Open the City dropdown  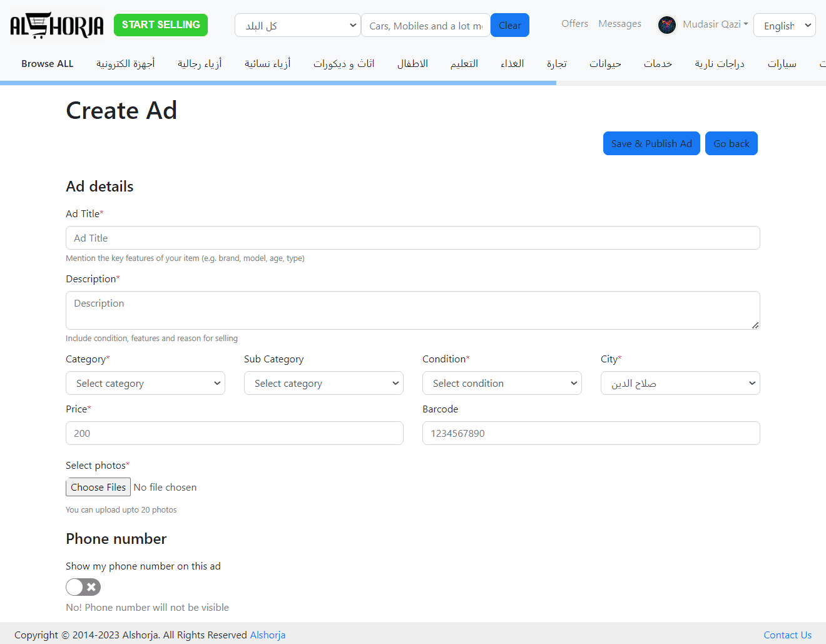pos(680,384)
